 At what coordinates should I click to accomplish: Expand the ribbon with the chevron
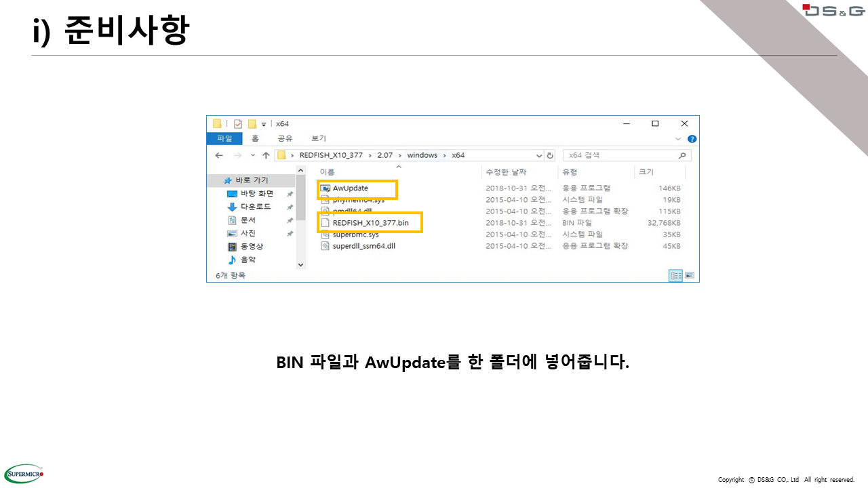point(679,139)
